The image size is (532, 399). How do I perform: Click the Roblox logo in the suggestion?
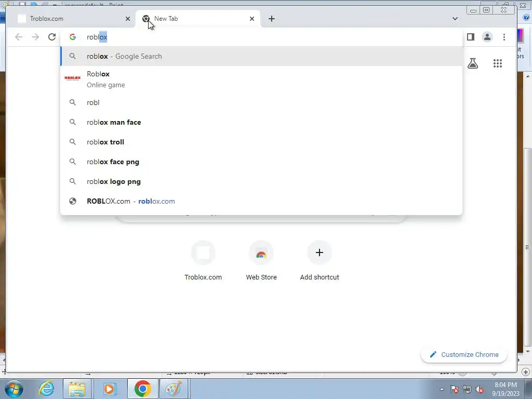pos(73,78)
